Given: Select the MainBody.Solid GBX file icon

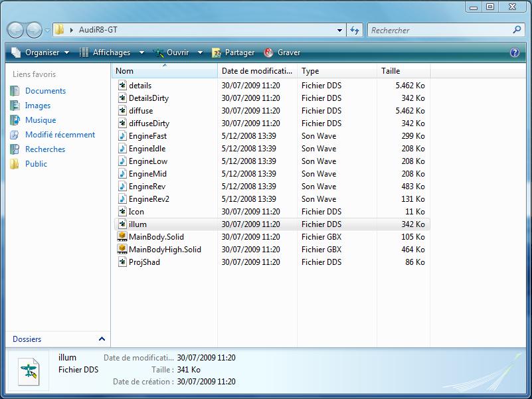Looking at the screenshot, I should click(122, 237).
